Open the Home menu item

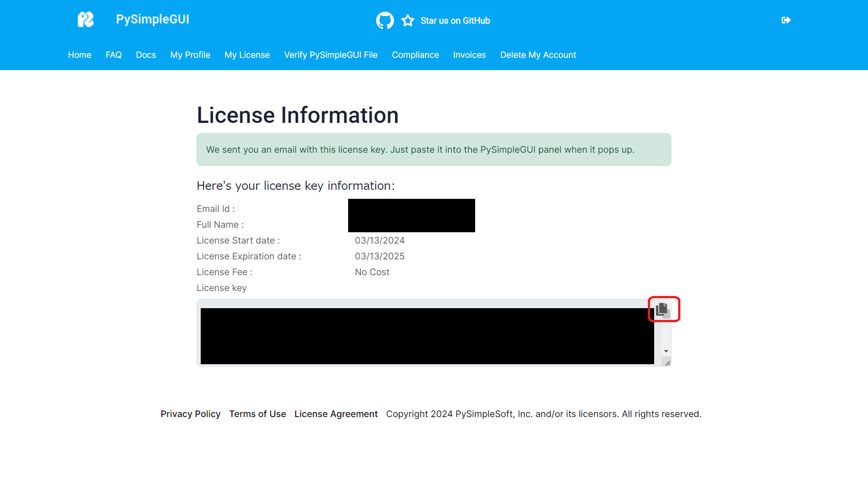80,55
